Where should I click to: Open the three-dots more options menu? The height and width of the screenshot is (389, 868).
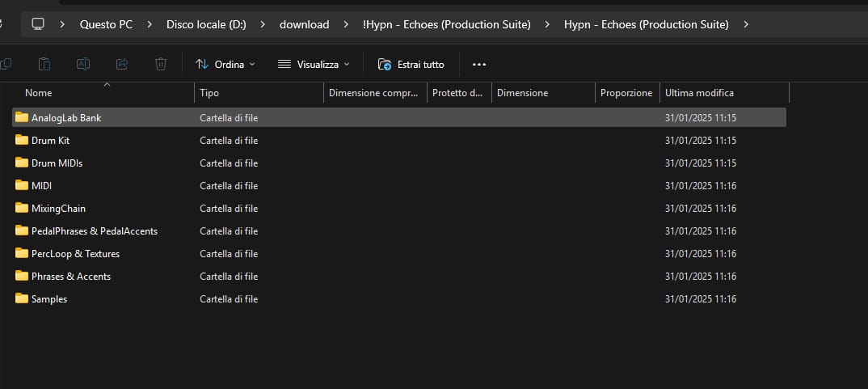[x=478, y=64]
